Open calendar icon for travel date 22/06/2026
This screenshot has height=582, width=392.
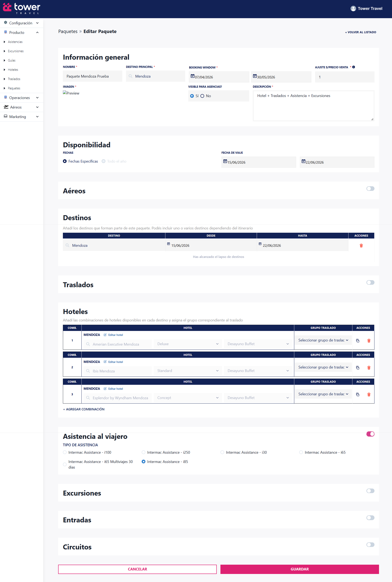(303, 162)
